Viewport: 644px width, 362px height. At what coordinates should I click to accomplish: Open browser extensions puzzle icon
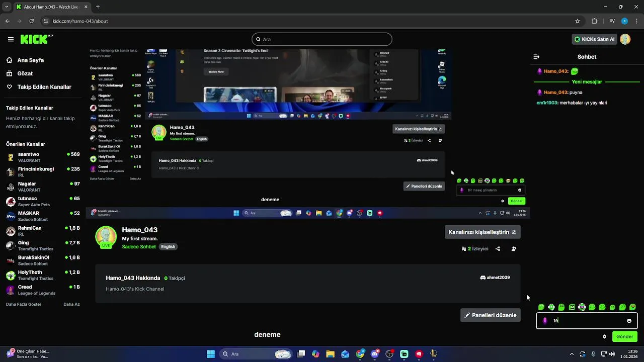point(594,21)
